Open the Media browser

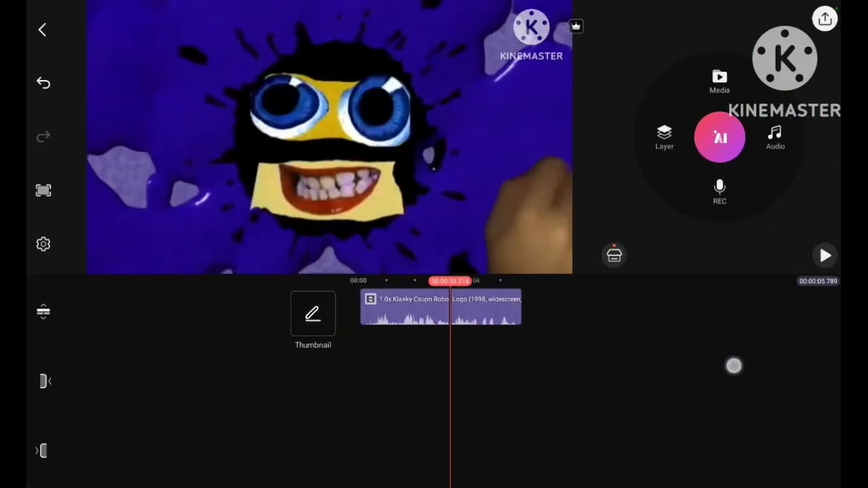coord(719,81)
